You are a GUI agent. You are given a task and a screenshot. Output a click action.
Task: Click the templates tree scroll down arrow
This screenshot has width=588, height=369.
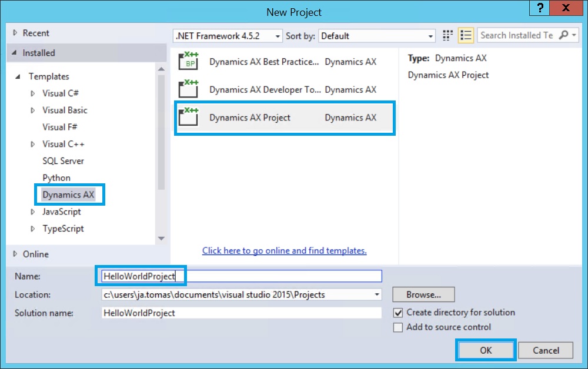pos(161,238)
